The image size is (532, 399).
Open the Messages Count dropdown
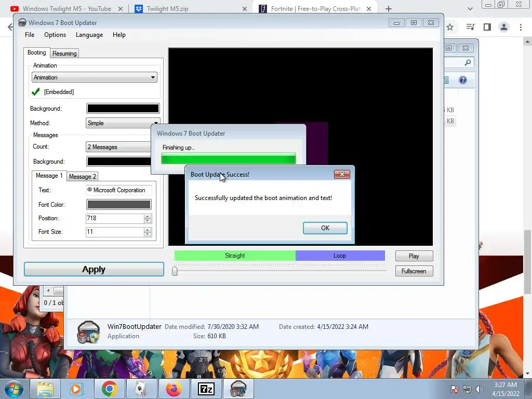(x=118, y=147)
